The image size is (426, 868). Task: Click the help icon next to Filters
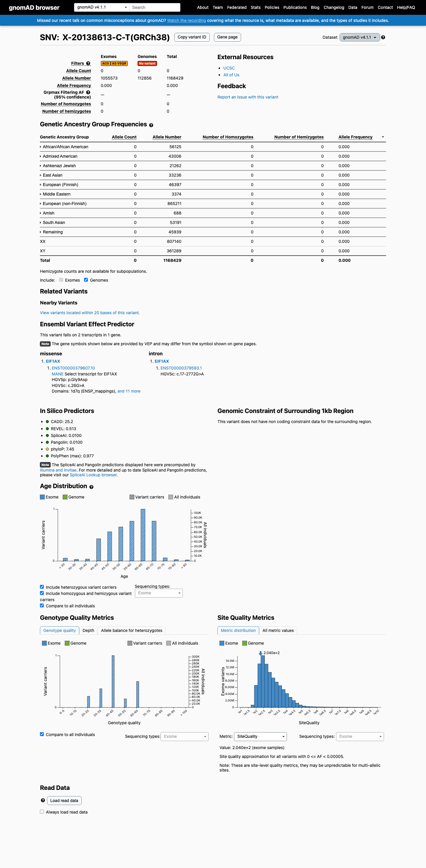88,63
